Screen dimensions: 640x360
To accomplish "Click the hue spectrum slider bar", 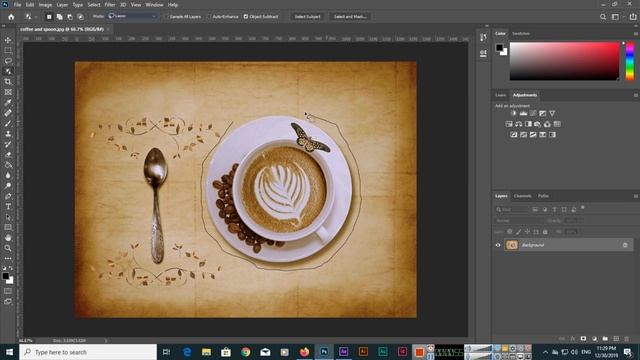I will pos(630,61).
